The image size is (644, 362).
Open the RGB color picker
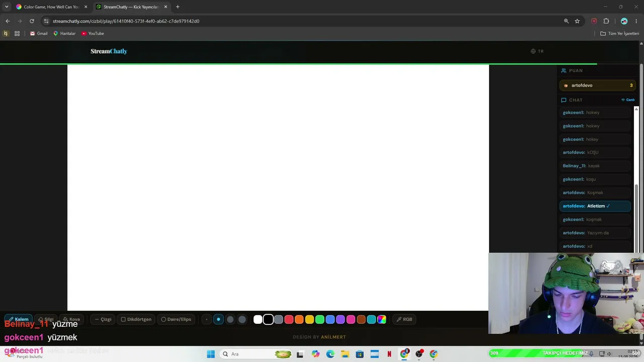[404, 319]
